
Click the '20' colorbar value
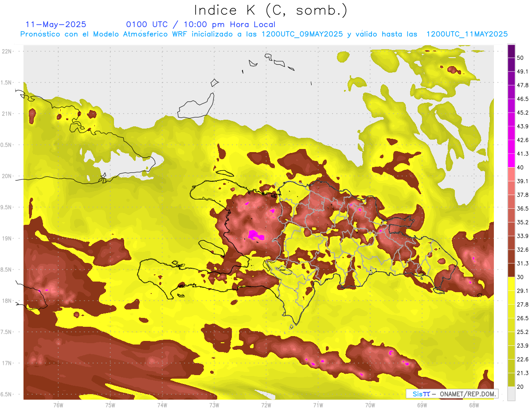pos(520,387)
